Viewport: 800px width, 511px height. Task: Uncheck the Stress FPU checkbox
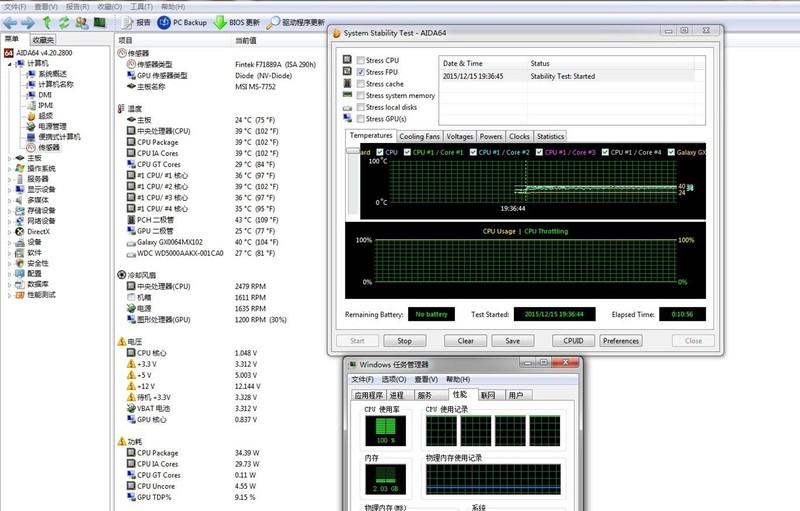point(360,73)
